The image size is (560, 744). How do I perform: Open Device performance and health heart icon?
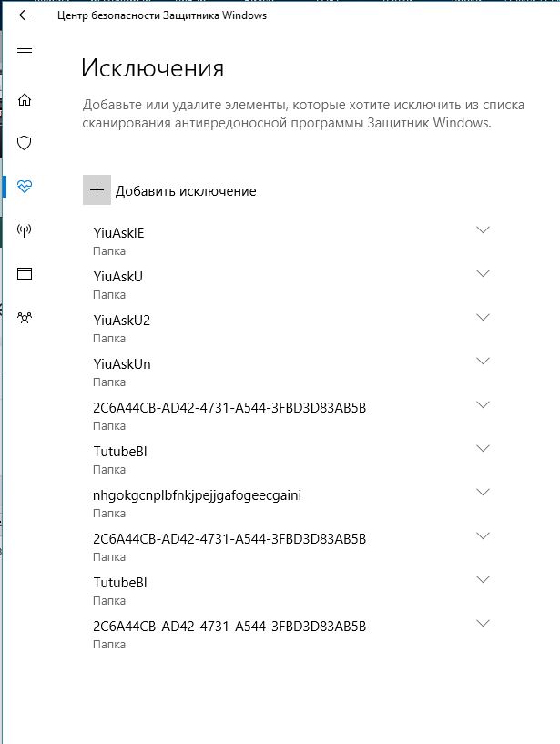(25, 187)
